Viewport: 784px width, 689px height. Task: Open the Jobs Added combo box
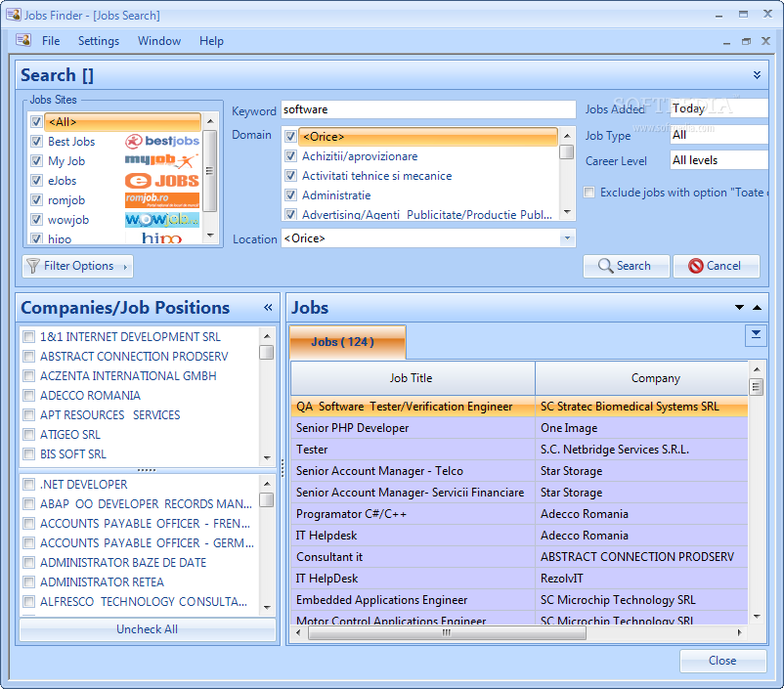[719, 108]
